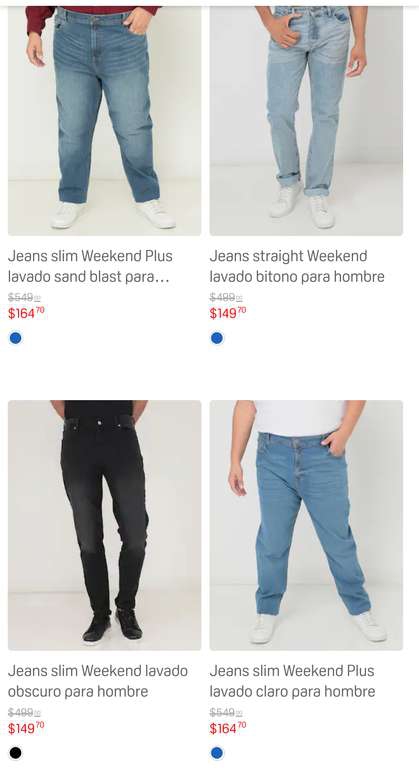Click the crossed-out $549 price of sand blast jeans
The image size is (419, 768).
24,297
